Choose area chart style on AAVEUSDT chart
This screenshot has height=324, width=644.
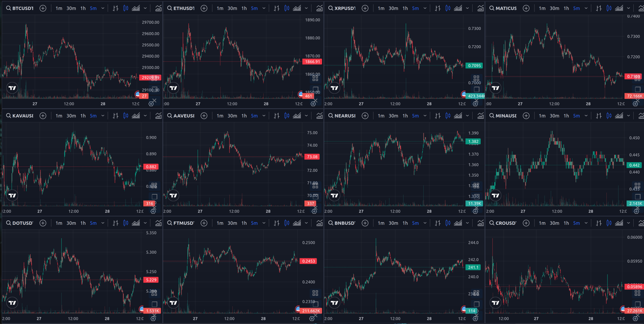[x=297, y=116]
